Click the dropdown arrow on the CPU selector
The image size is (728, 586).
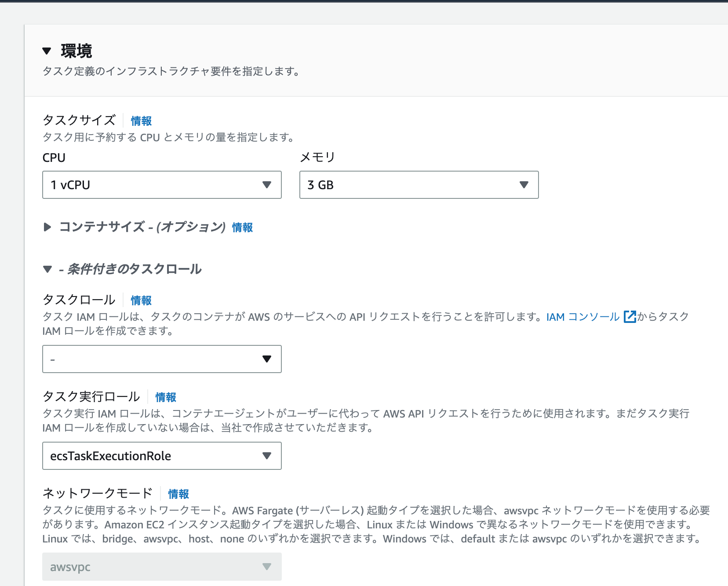pyautogui.click(x=267, y=185)
